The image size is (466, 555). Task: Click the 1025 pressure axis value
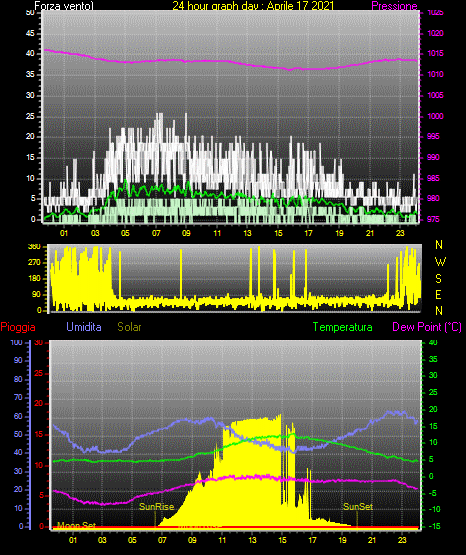[x=435, y=13]
